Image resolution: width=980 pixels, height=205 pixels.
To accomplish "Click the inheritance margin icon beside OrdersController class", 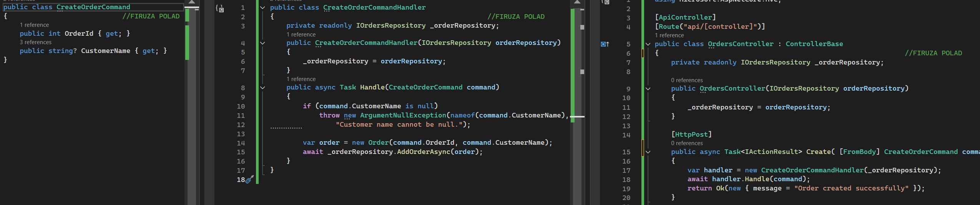I will pyautogui.click(x=605, y=44).
